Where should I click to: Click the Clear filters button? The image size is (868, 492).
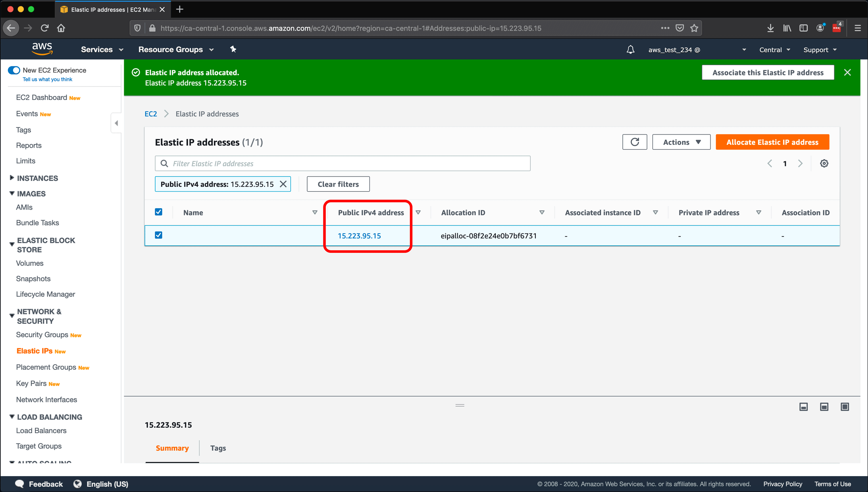338,184
